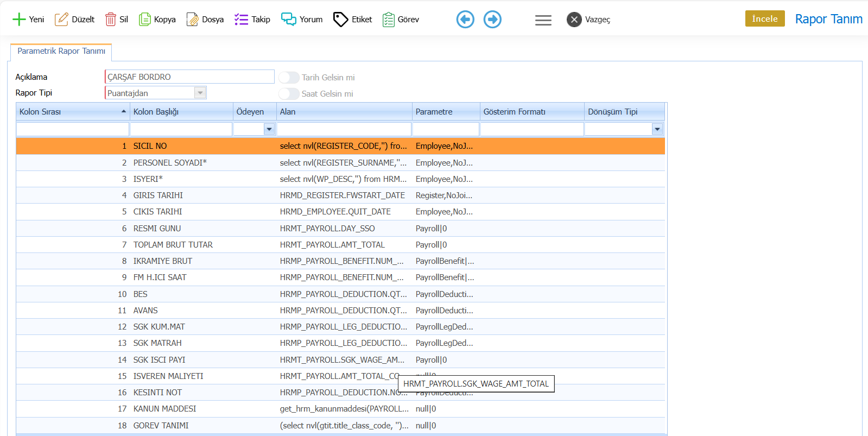Open the Dönüşüm Tipi filter dropdown arrow

pos(657,129)
